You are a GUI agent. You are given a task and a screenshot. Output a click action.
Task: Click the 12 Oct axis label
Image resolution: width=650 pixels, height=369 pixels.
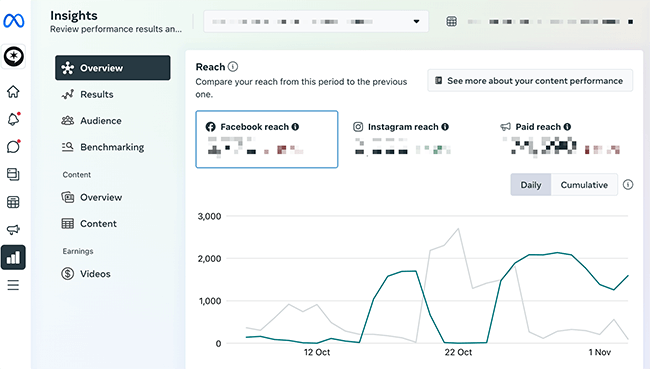click(317, 352)
